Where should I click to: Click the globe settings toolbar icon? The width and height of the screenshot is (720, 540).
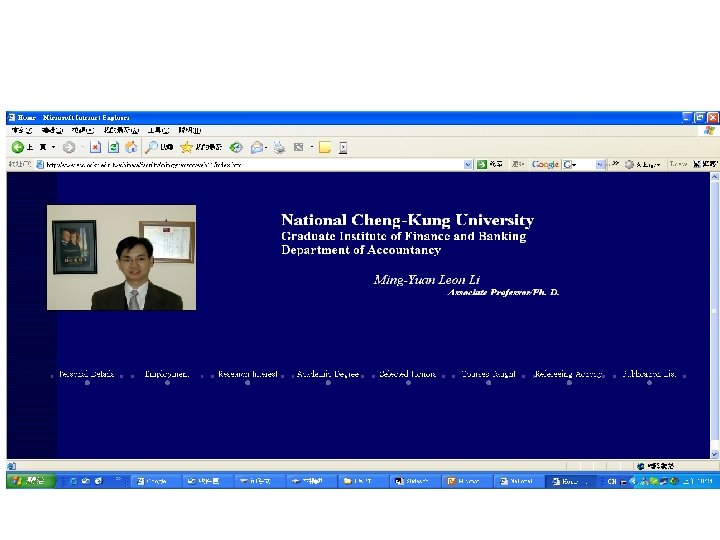(629, 164)
